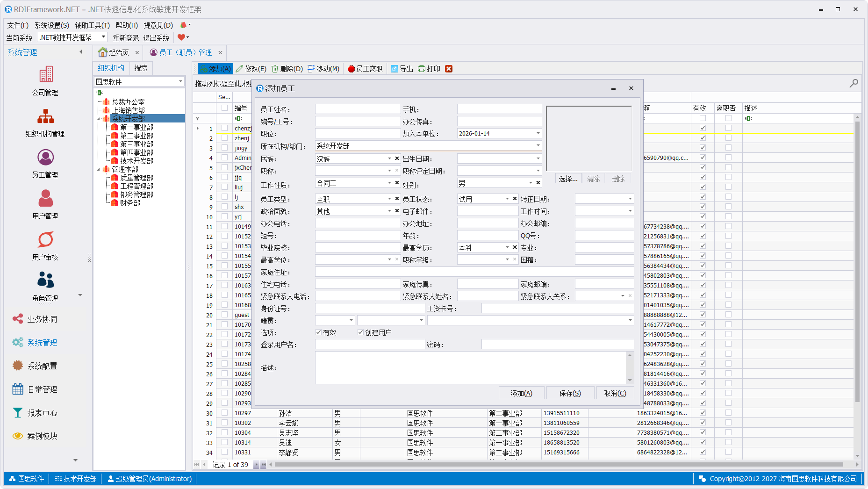
Task: Open the 系统设置(S) menu
Action: pos(51,25)
